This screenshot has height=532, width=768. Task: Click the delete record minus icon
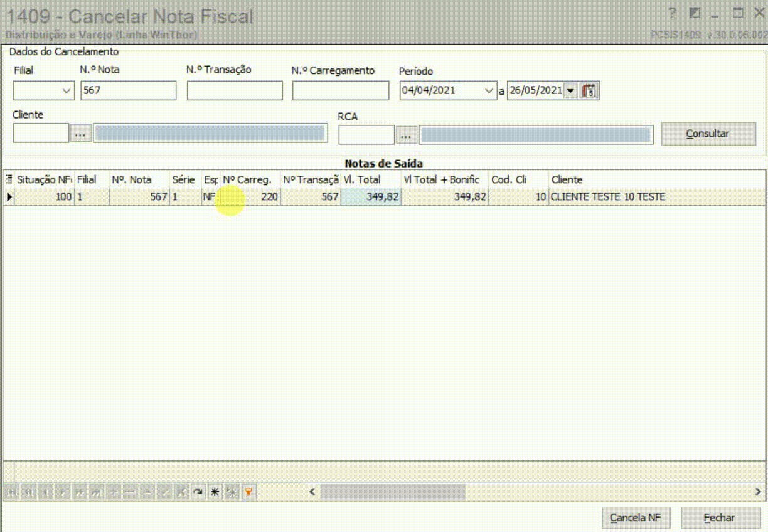[130, 492]
